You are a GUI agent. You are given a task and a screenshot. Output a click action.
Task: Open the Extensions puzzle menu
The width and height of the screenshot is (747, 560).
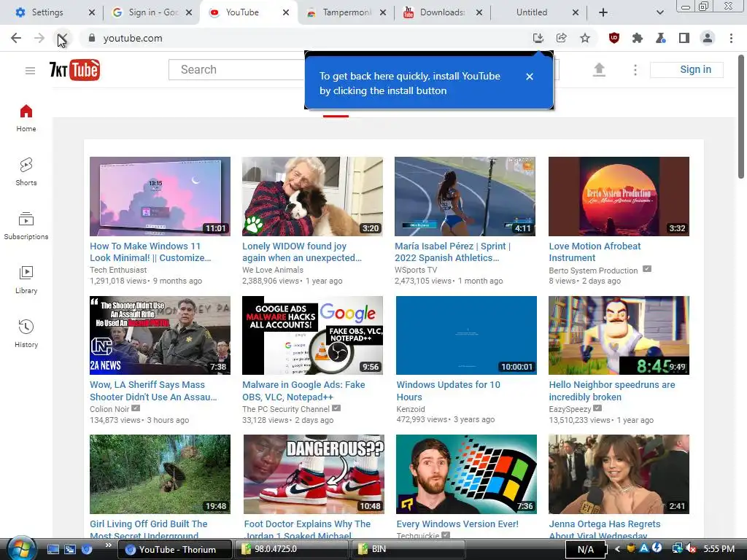[x=638, y=38]
